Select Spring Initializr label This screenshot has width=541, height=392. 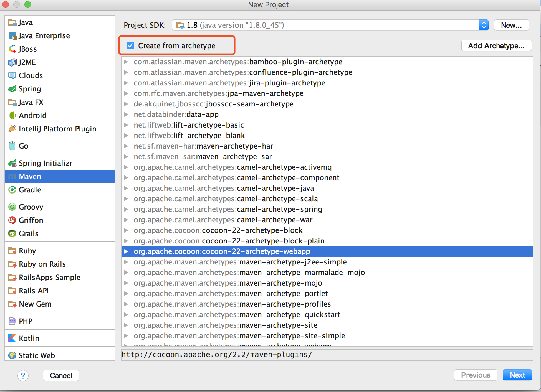tap(45, 163)
